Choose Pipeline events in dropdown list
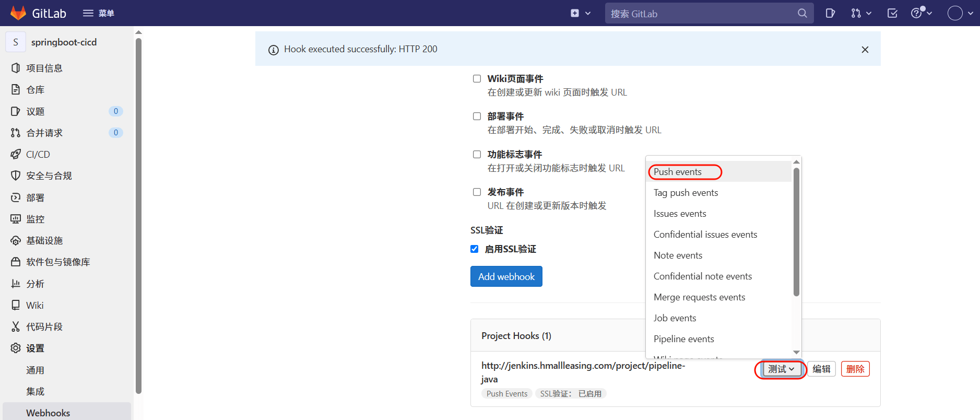 point(683,339)
